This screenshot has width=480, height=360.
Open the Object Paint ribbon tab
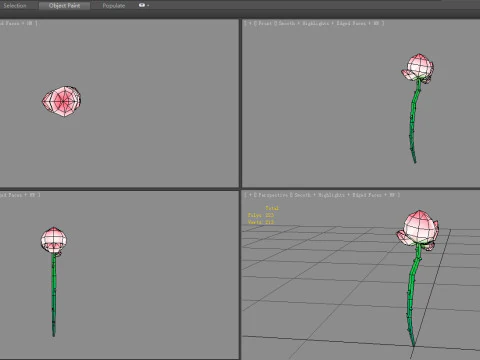click(x=64, y=6)
